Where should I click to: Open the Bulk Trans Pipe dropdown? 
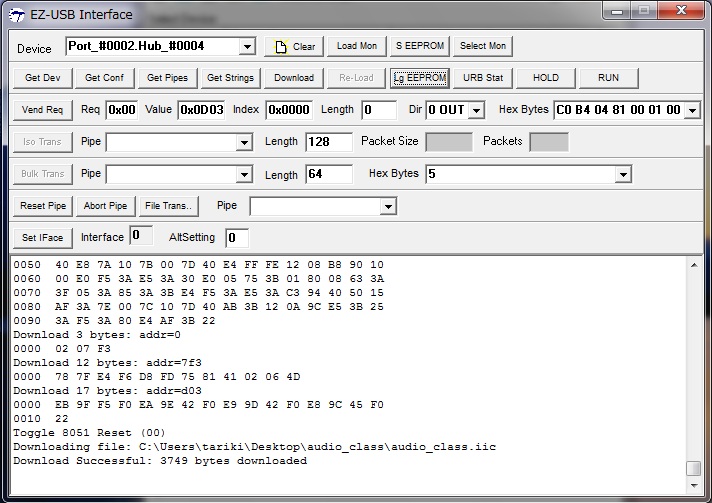pos(244,174)
